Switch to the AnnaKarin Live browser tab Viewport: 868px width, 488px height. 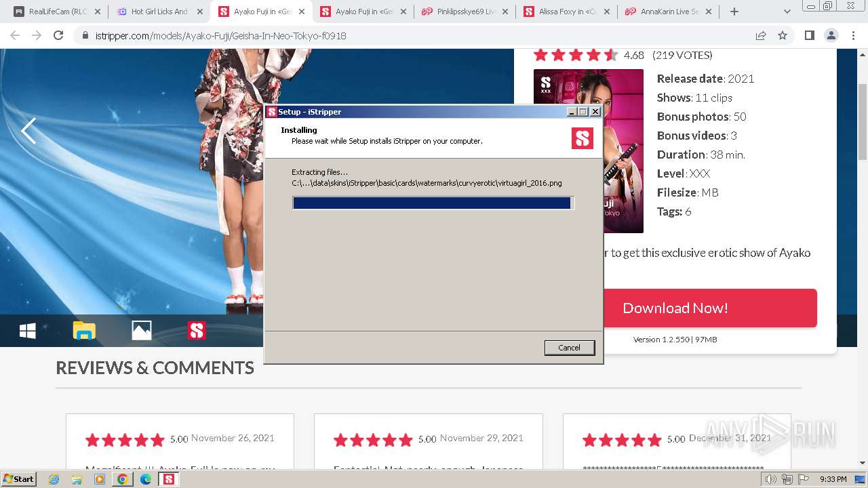[668, 12]
